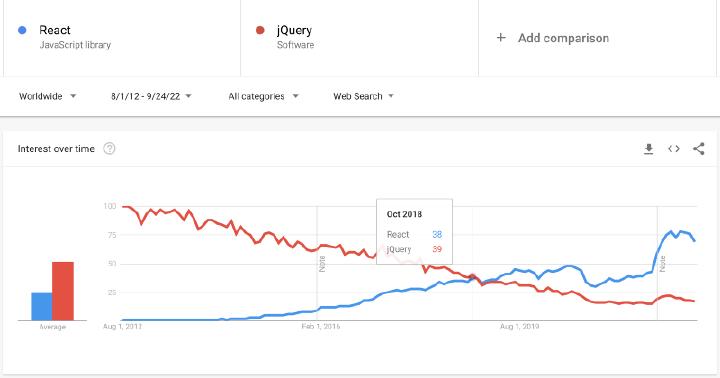Select the blue React color dot
Viewport: 720px width, 378px height.
point(22,30)
